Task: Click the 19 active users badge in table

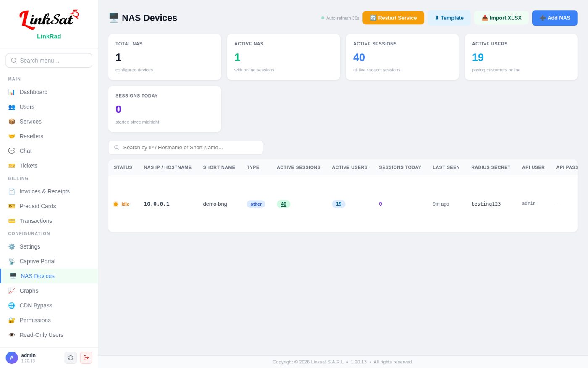Action: (x=339, y=204)
